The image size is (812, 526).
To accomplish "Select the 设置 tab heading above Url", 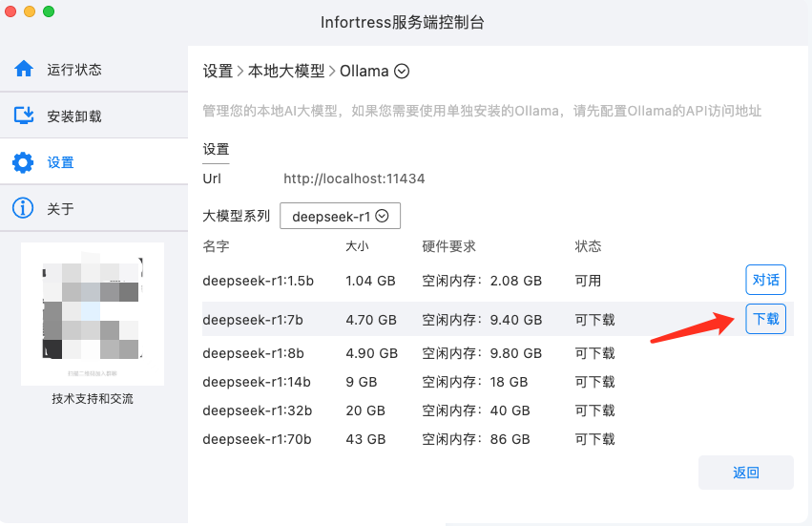I will click(x=216, y=150).
